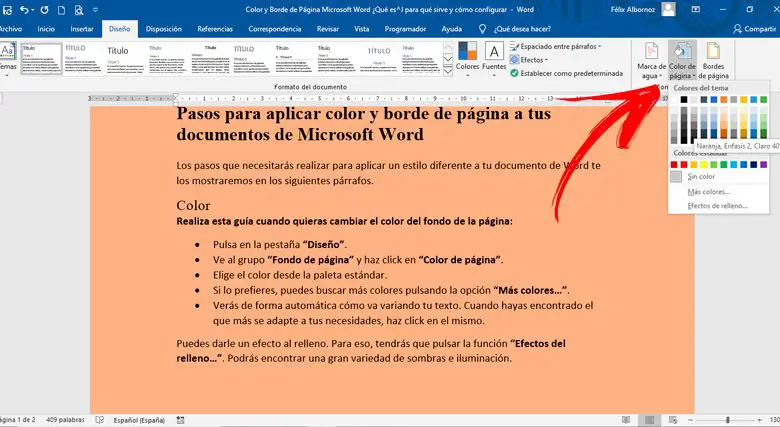The width and height of the screenshot is (780, 427).
Task: Open the Referencias tab
Action: point(215,29)
